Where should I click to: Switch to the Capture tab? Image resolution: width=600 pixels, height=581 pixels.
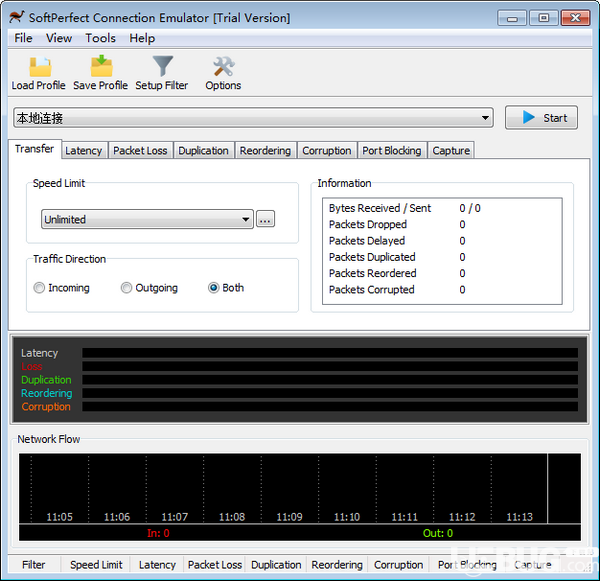pyautogui.click(x=451, y=150)
